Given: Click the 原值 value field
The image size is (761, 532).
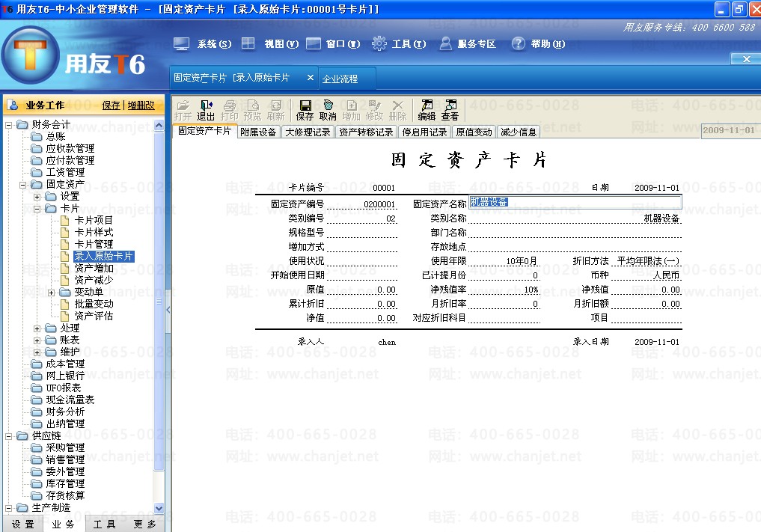Looking at the screenshot, I should (x=362, y=290).
